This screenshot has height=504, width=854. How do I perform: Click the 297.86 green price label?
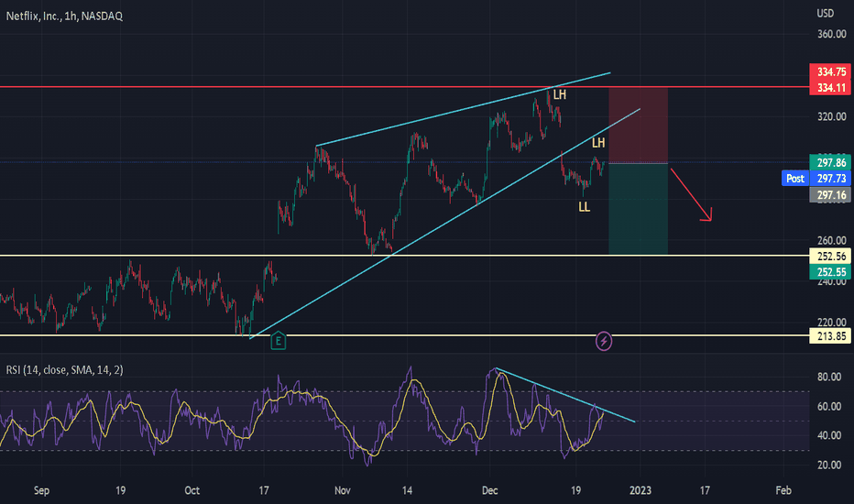click(x=831, y=162)
